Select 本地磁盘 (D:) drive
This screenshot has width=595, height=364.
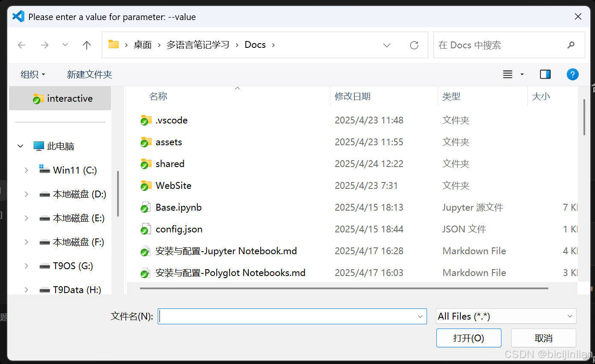pos(73,194)
